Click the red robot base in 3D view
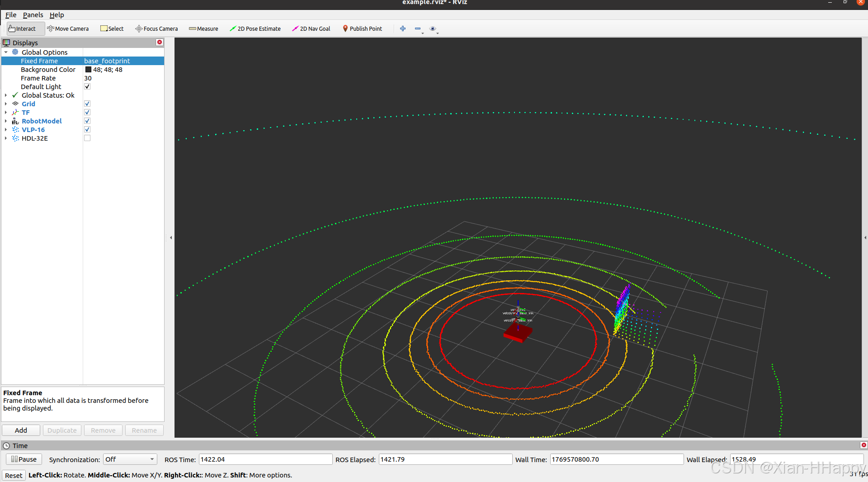This screenshot has height=482, width=868. [x=518, y=333]
